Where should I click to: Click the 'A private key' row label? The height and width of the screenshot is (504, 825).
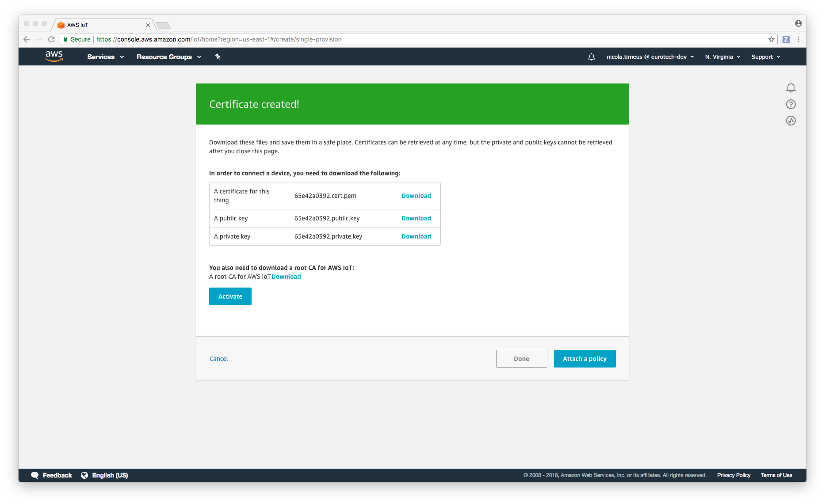coord(232,236)
